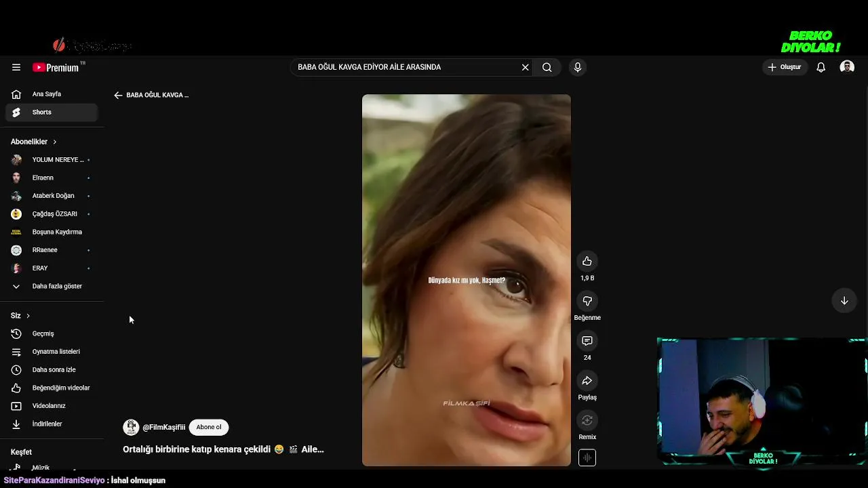The height and width of the screenshot is (488, 868).
Task: Open İndirilenler
Action: click(x=52, y=424)
